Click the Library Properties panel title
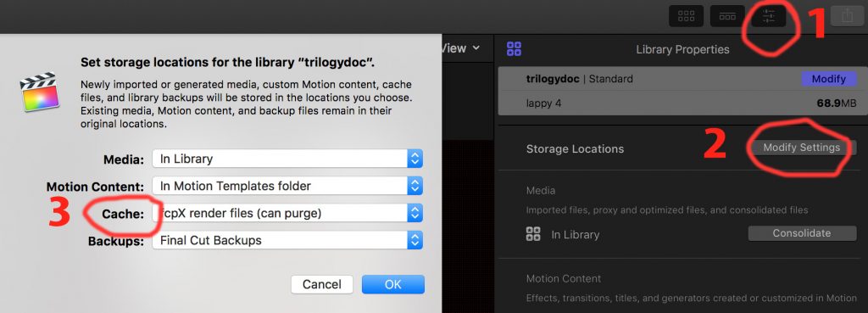The image size is (868, 313). click(682, 49)
